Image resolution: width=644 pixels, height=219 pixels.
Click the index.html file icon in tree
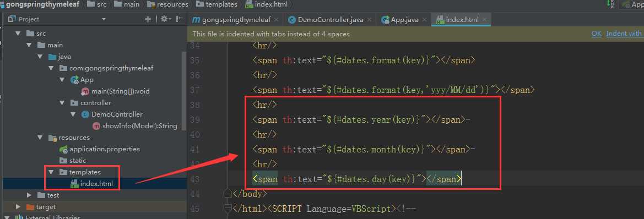click(74, 183)
